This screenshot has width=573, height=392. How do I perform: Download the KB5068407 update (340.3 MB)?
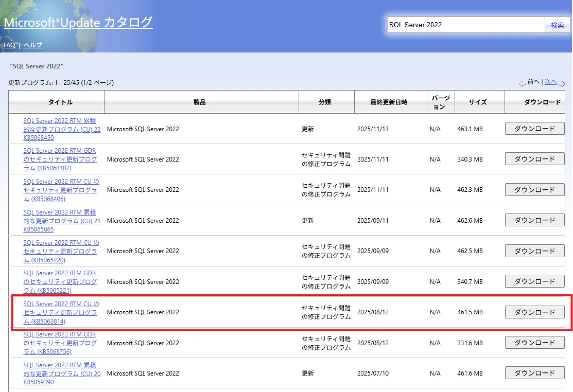(534, 159)
